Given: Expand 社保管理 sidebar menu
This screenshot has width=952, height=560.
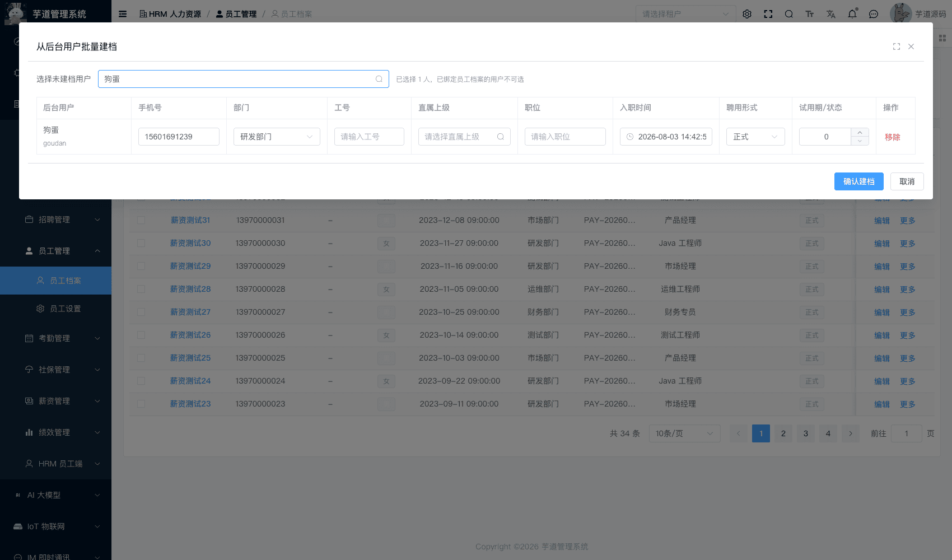Looking at the screenshot, I should point(56,370).
